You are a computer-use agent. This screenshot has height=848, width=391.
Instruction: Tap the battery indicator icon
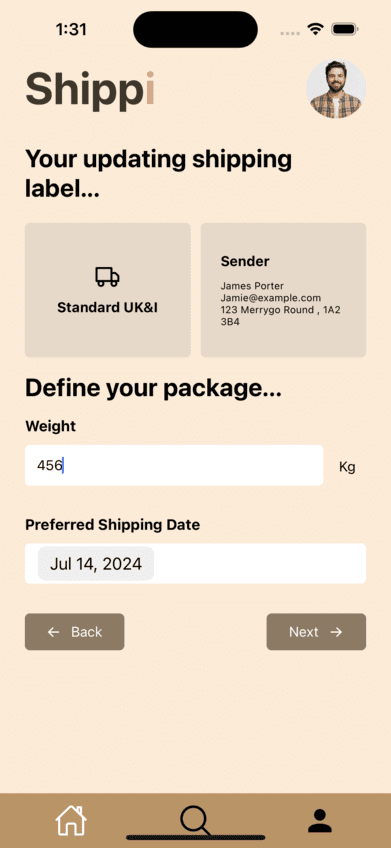(x=344, y=29)
